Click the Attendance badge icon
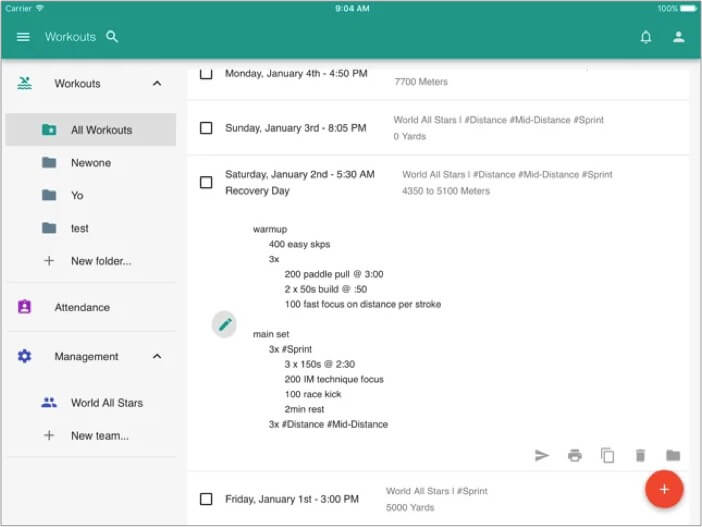The image size is (702, 527). click(25, 307)
